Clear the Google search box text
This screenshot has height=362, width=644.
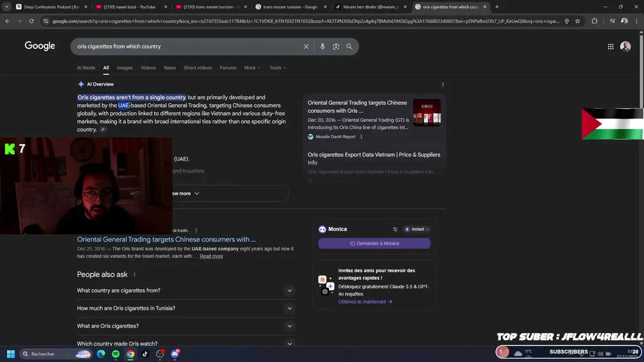click(x=306, y=46)
